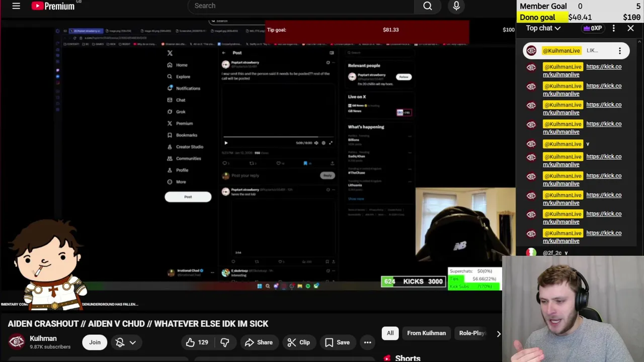Open Notifications in the X sidebar

pyautogui.click(x=184, y=88)
